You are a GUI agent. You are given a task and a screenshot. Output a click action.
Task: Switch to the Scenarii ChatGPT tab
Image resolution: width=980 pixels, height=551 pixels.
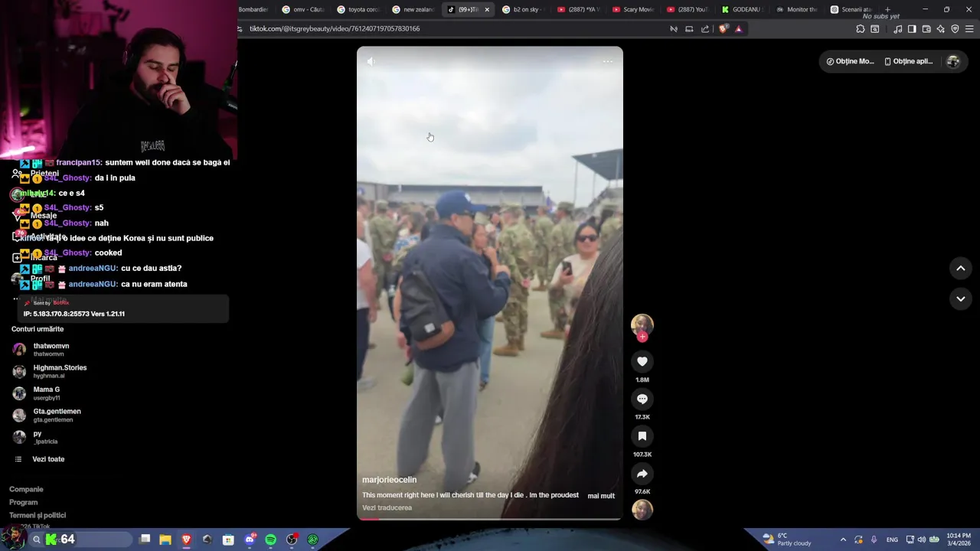(852, 10)
